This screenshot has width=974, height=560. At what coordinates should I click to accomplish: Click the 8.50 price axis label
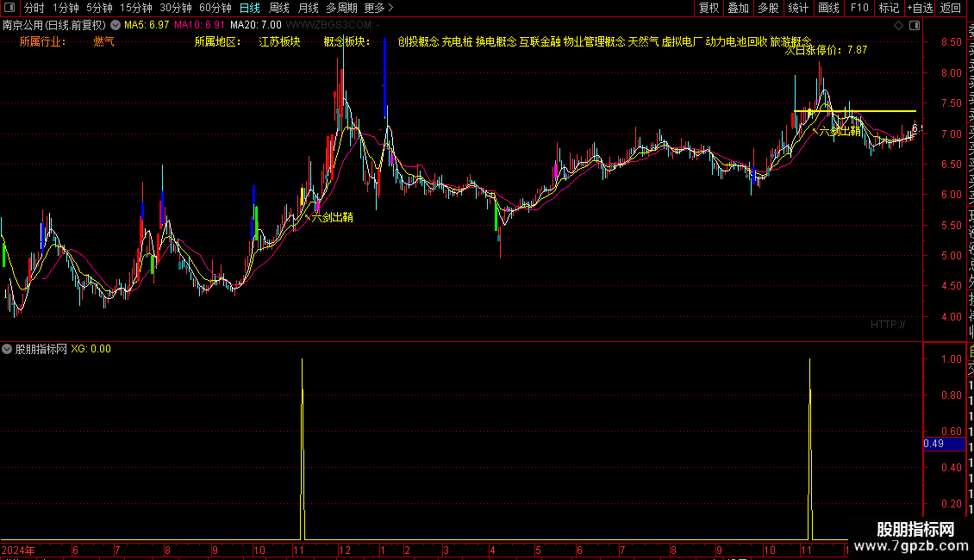pyautogui.click(x=951, y=42)
